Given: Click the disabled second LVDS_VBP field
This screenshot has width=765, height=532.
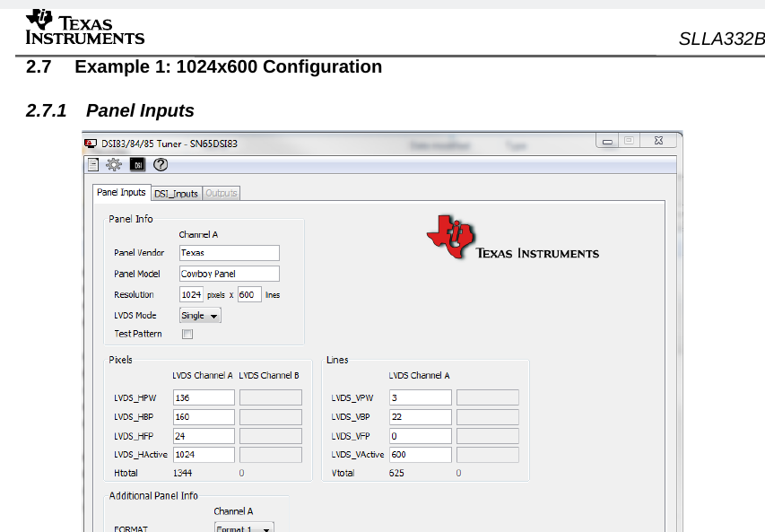Looking at the screenshot, I should pyautogui.click(x=488, y=417).
